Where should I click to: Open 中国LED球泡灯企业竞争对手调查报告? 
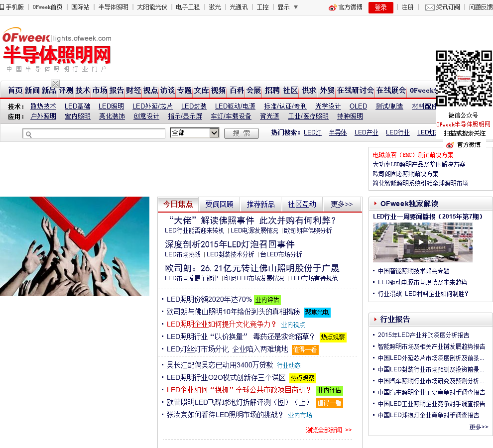(x=429, y=415)
